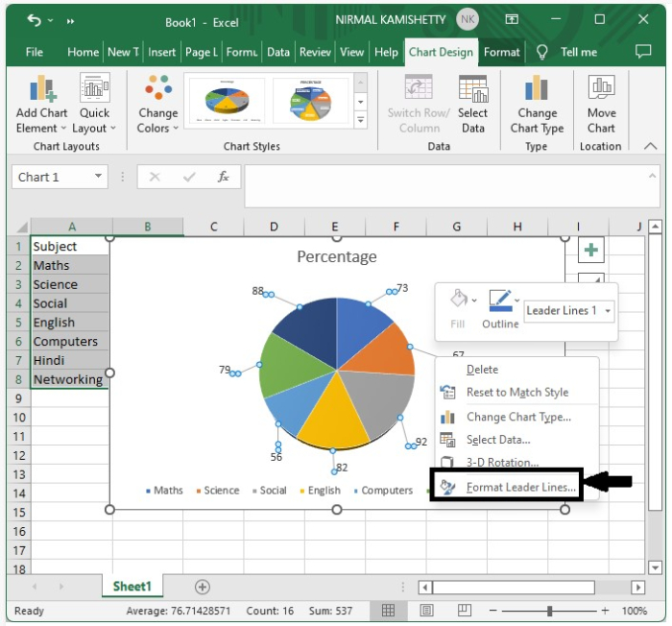Click the new sheet plus button
This screenshot has width=672, height=626.
[x=203, y=587]
